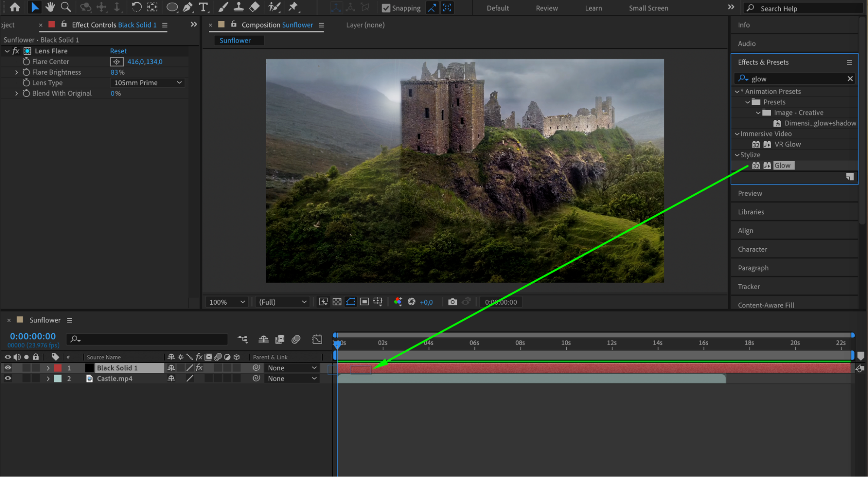Open the Lens Type dropdown
Viewport: 868px width, 477px height.
pos(148,83)
